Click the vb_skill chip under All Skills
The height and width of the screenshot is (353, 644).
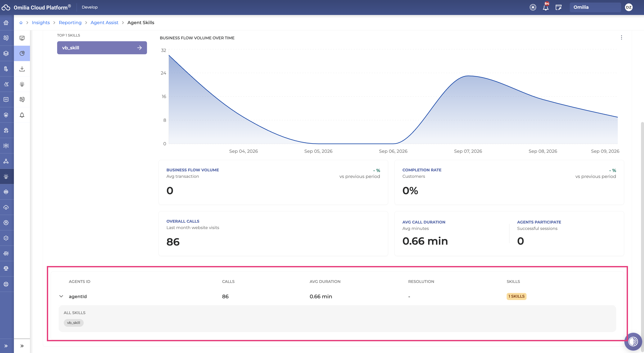pos(74,322)
